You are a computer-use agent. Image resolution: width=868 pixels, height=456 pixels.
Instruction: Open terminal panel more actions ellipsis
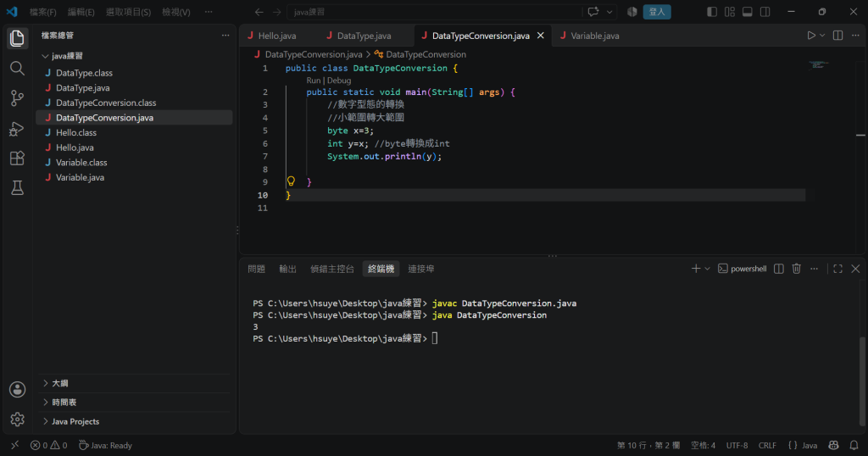tap(814, 269)
